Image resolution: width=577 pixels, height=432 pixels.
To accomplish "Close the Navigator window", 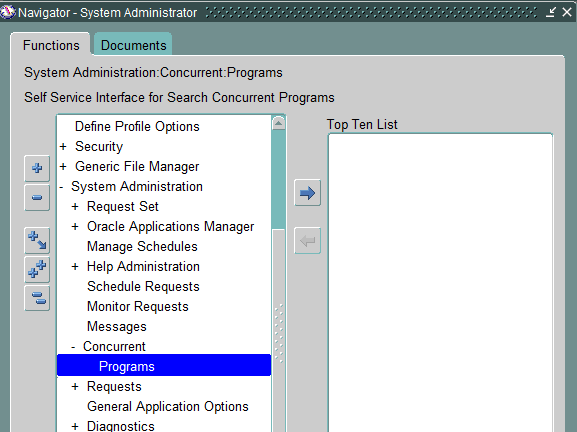I will [x=567, y=12].
